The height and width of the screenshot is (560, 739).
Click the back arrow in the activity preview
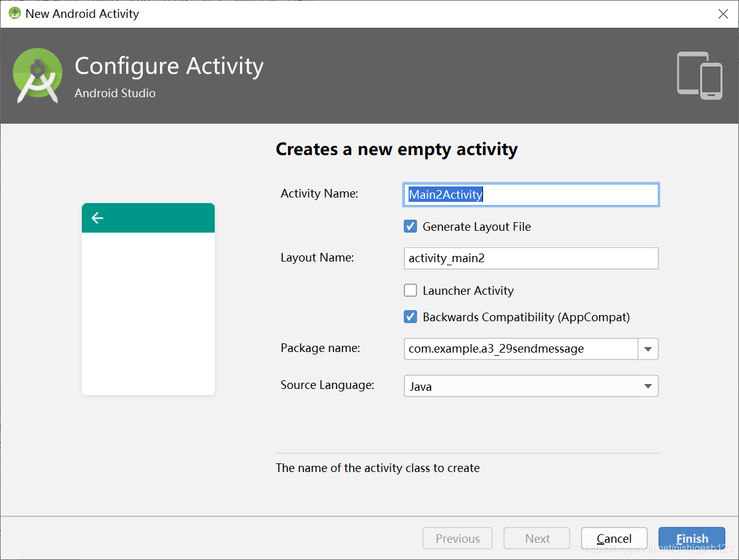(97, 218)
